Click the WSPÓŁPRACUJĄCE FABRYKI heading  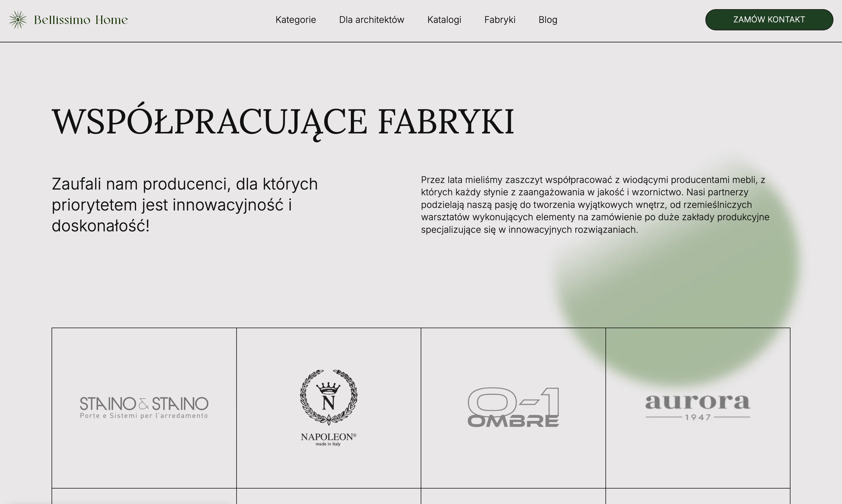(x=283, y=122)
